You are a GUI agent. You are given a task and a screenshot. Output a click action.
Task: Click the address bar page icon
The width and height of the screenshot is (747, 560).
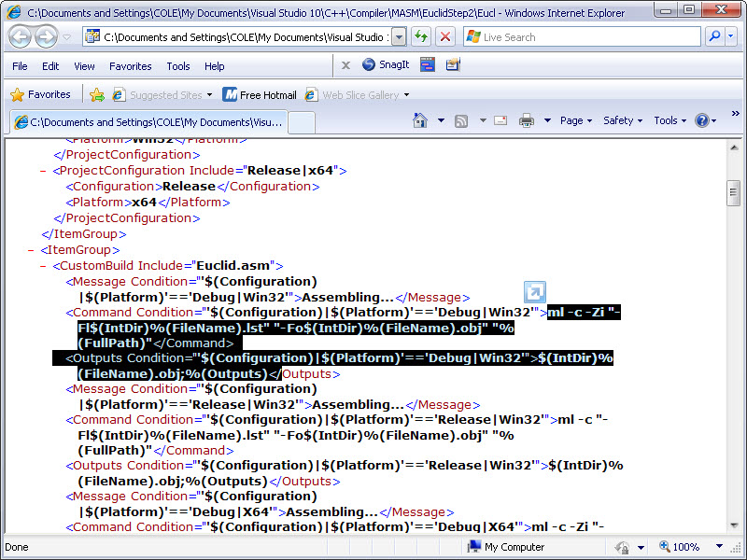click(x=92, y=36)
